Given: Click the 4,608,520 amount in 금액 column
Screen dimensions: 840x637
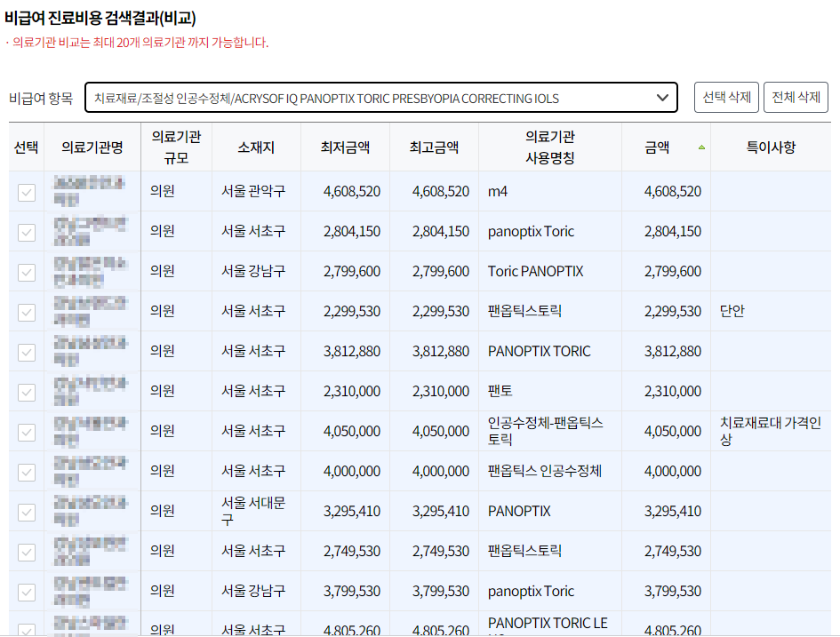Looking at the screenshot, I should click(x=672, y=191).
